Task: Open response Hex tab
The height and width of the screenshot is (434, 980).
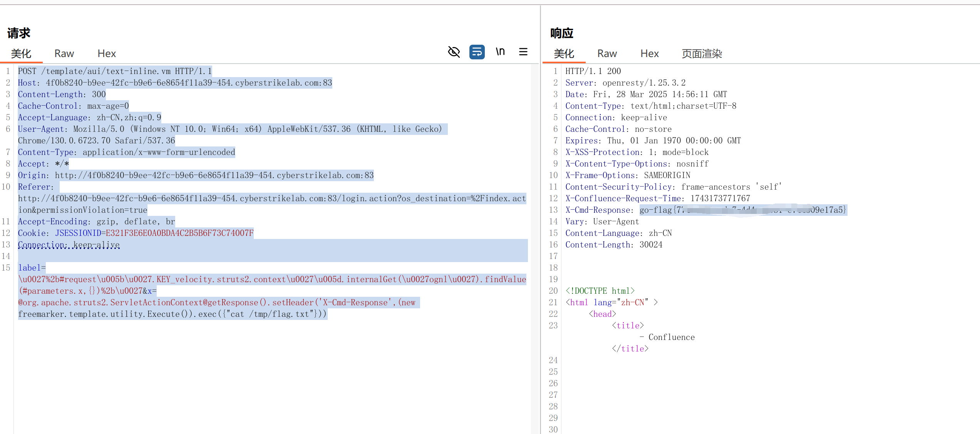Action: pyautogui.click(x=650, y=54)
